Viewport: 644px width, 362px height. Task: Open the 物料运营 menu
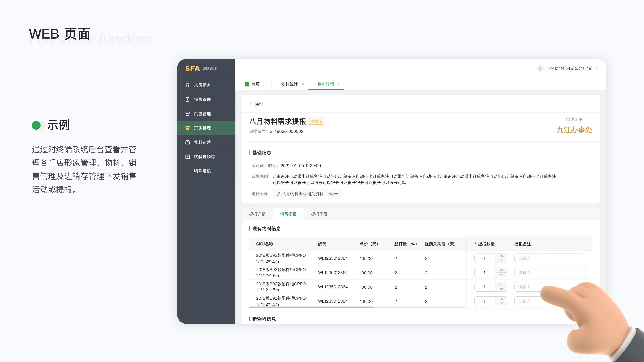pos(206,142)
